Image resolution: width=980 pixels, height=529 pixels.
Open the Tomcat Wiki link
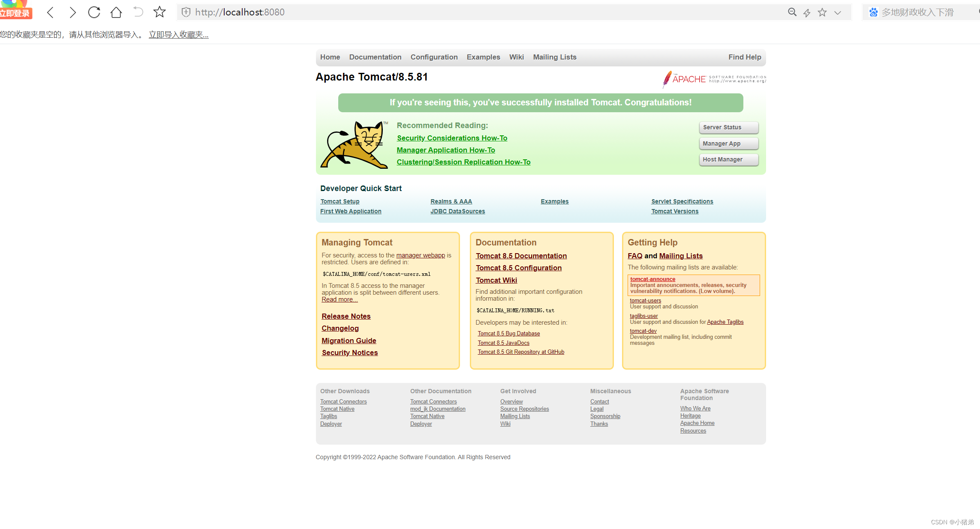[x=496, y=280]
